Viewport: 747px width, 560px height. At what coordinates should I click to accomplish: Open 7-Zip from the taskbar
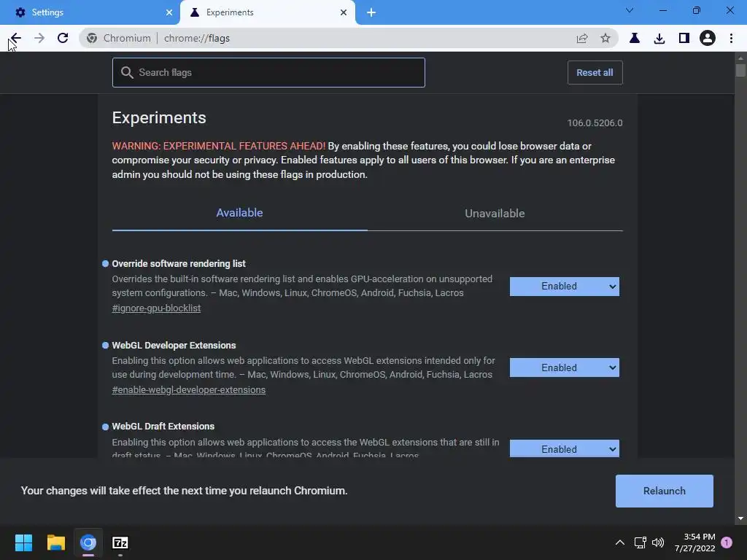[x=120, y=542]
